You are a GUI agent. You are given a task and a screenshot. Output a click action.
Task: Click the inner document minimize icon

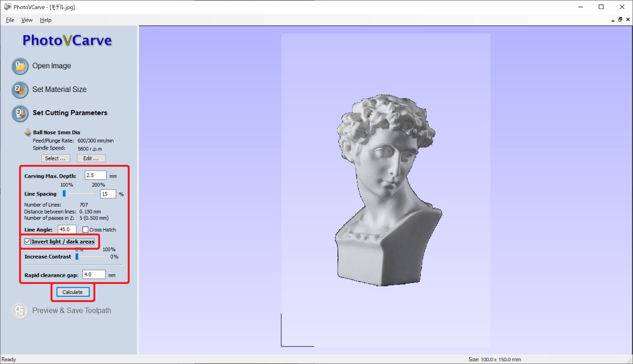613,20
